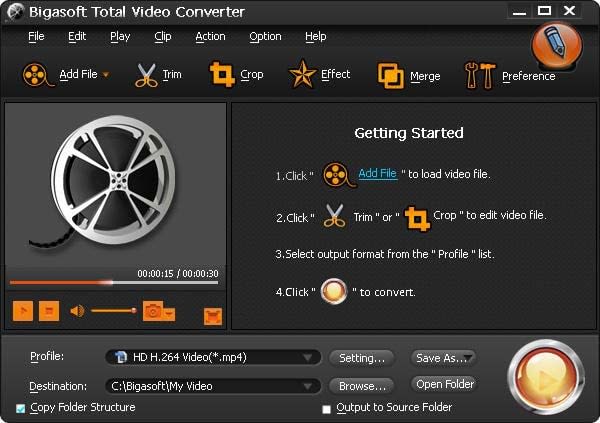Seek on the video progress bar

click(x=114, y=283)
